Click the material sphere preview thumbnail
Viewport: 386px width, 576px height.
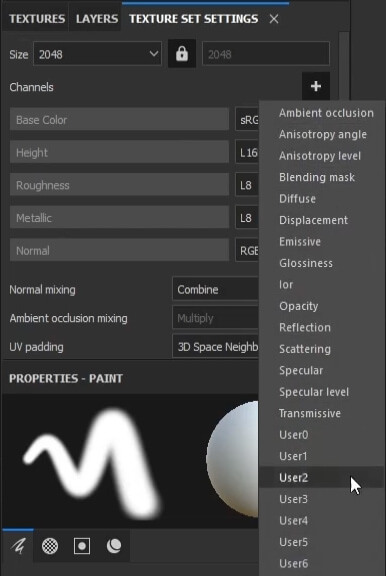[232, 459]
